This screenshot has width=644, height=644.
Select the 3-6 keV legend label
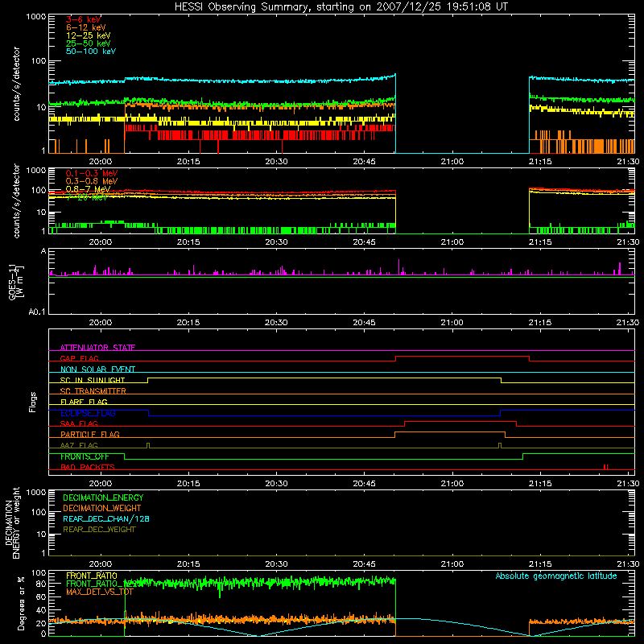click(x=84, y=19)
